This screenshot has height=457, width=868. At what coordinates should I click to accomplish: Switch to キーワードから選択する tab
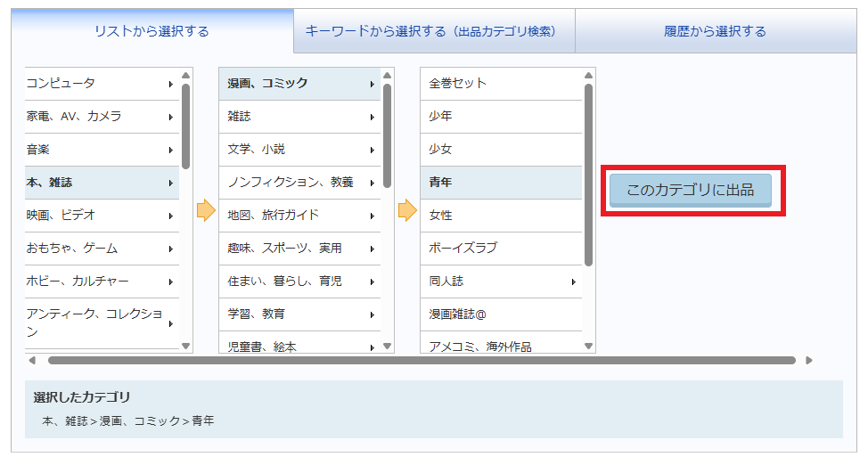(x=433, y=31)
